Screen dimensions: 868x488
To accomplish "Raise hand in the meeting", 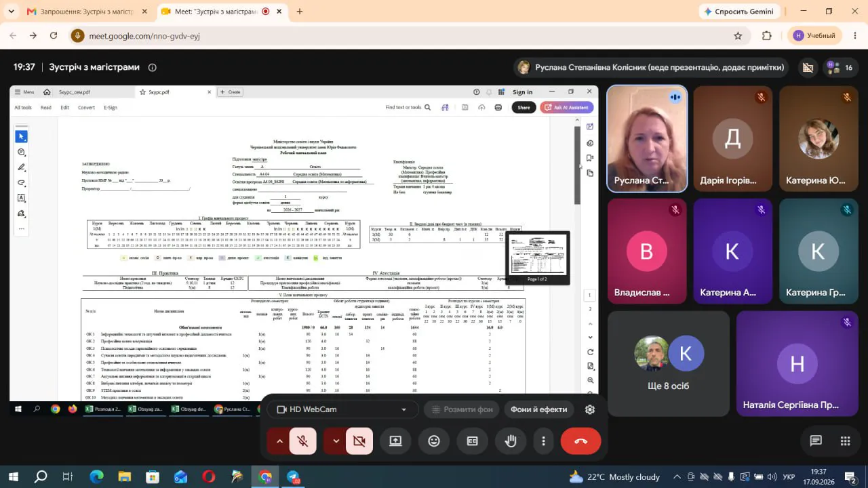I will pyautogui.click(x=511, y=441).
